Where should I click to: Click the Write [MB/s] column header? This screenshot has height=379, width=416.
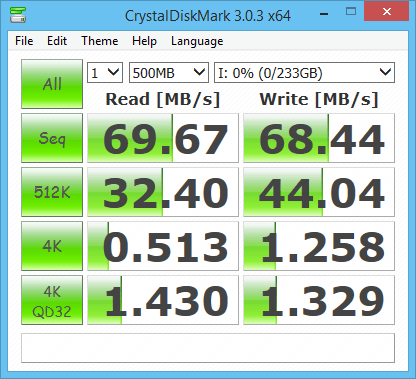(319, 99)
